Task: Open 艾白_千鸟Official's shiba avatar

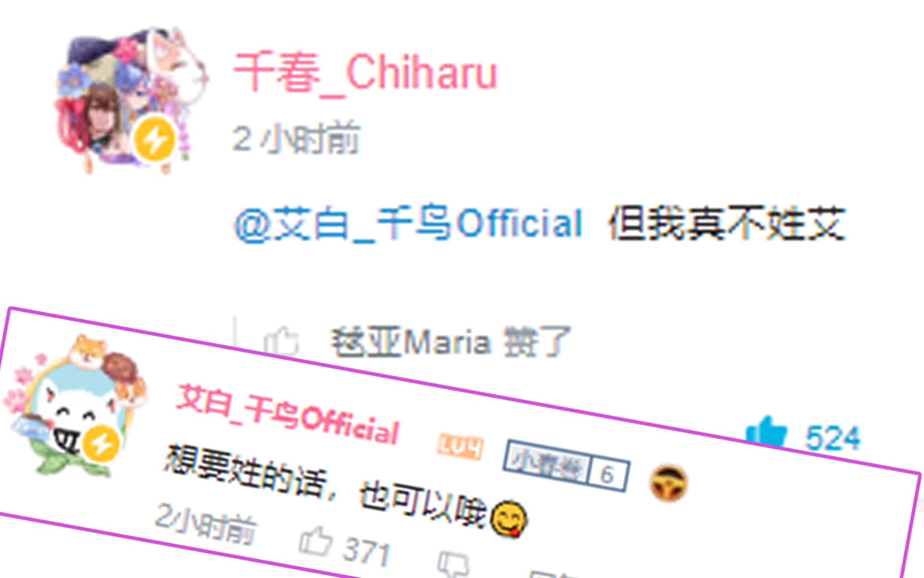Action: point(76,407)
